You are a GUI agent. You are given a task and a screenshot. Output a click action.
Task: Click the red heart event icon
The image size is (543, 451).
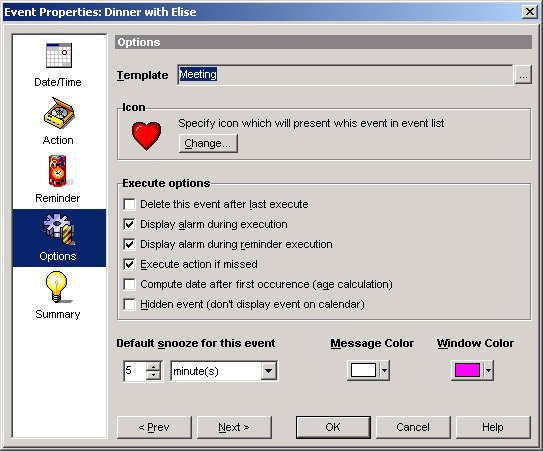pyautogui.click(x=146, y=135)
